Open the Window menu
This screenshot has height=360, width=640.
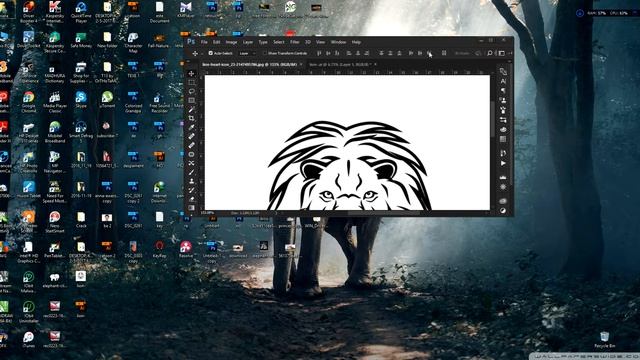pos(338,42)
